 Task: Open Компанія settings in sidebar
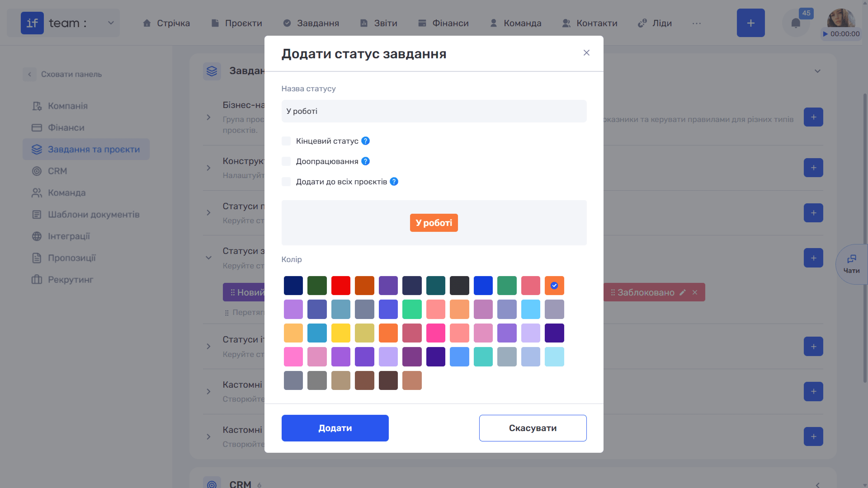point(67,106)
